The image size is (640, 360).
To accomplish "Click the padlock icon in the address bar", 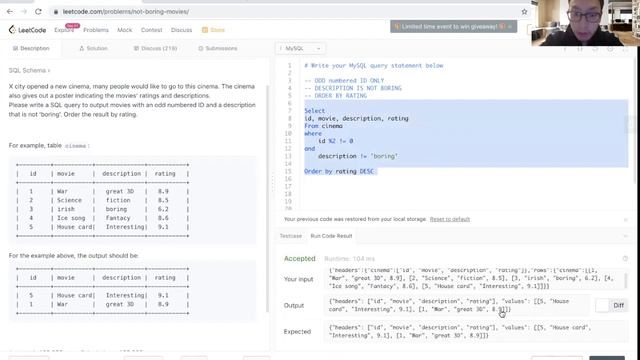I will (x=56, y=12).
